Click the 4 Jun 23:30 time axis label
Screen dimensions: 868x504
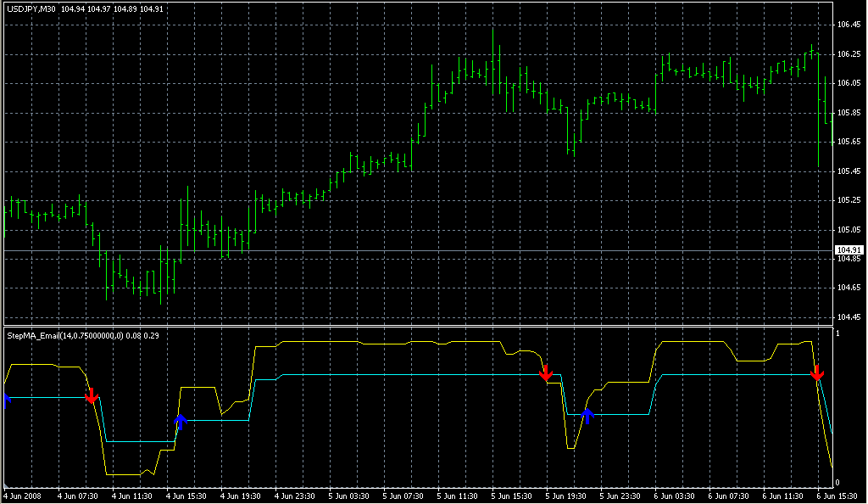[296, 495]
